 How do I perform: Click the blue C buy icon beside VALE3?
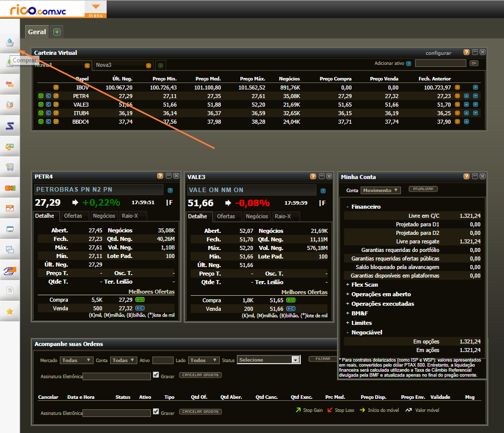click(48, 105)
